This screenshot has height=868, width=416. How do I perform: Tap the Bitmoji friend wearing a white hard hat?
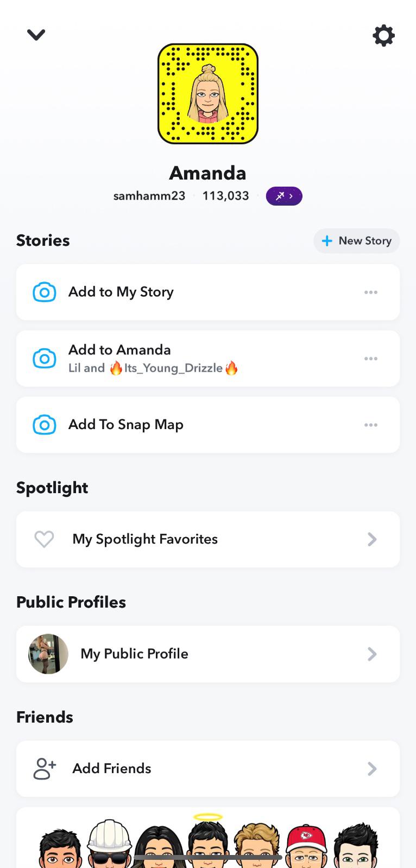click(110, 844)
